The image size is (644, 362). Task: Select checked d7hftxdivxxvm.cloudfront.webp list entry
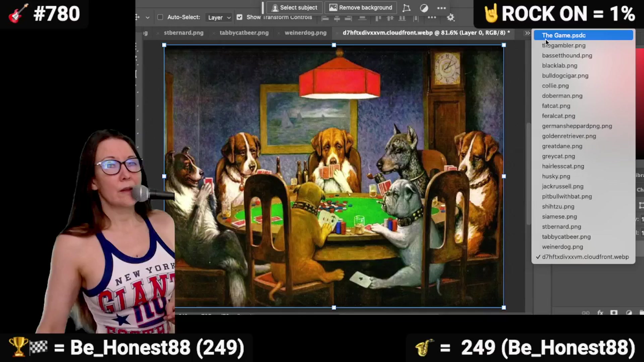(x=583, y=256)
